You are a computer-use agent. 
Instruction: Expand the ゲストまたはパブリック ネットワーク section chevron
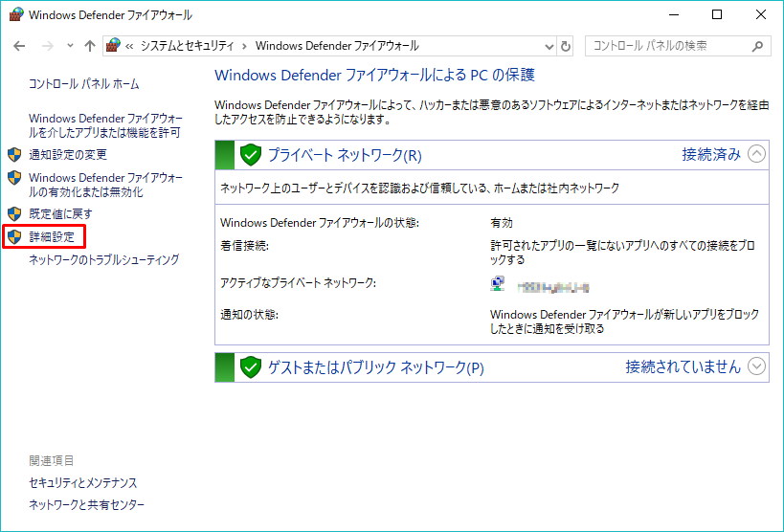[756, 366]
